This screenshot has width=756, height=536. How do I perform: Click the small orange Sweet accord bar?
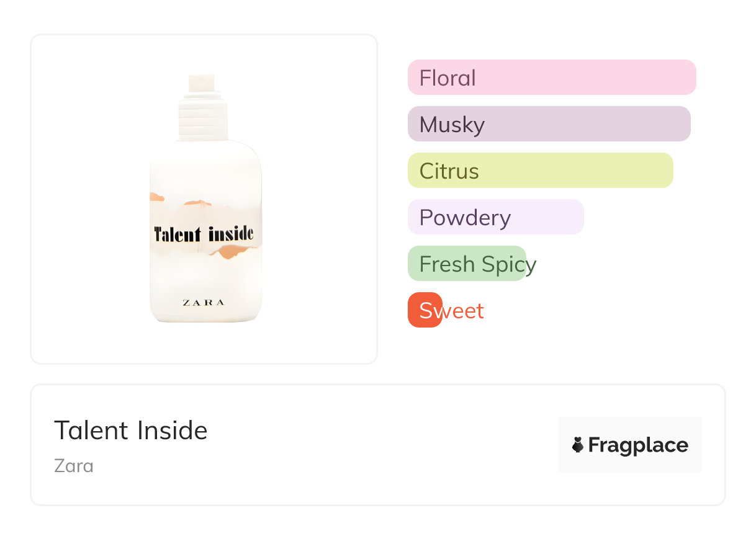pyautogui.click(x=425, y=310)
